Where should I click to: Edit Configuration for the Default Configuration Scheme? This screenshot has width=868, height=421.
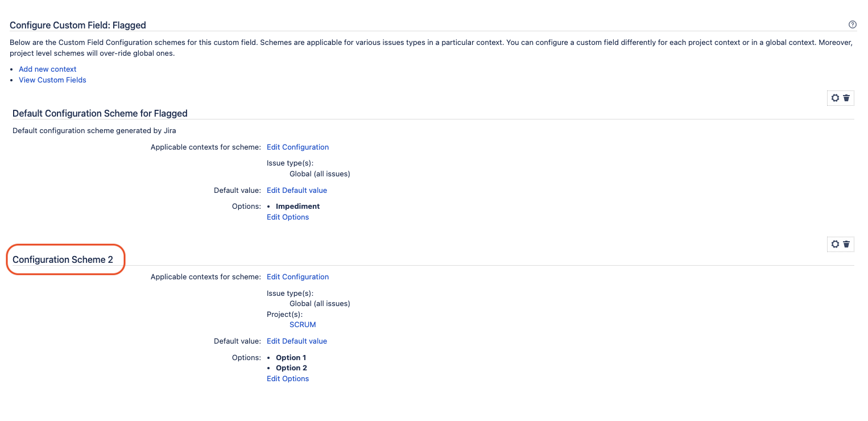click(x=297, y=147)
